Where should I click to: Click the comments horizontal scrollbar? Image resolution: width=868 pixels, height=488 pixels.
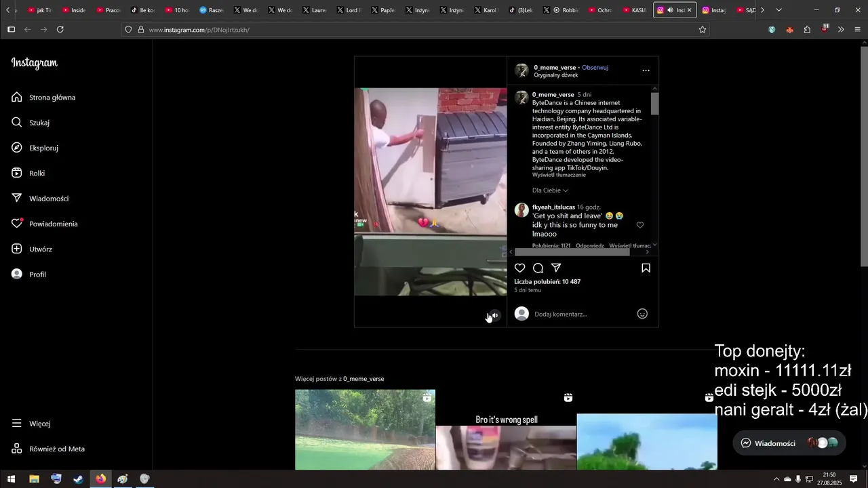(x=572, y=252)
